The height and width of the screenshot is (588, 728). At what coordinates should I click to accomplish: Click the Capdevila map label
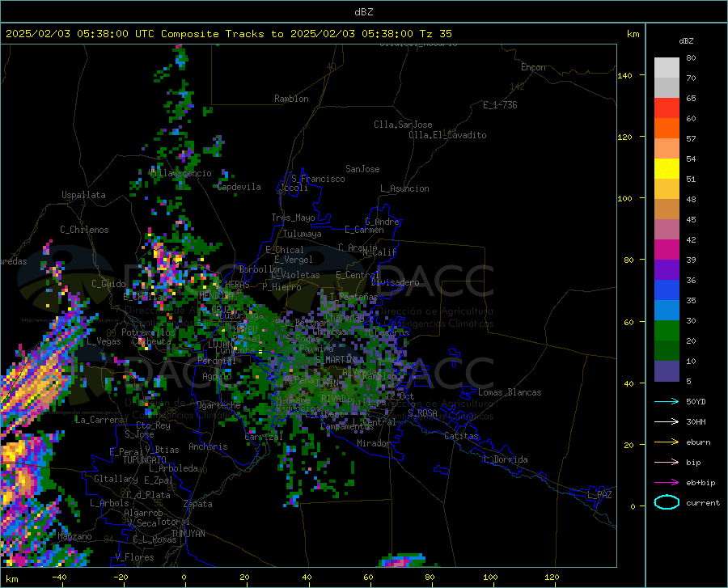(x=239, y=187)
